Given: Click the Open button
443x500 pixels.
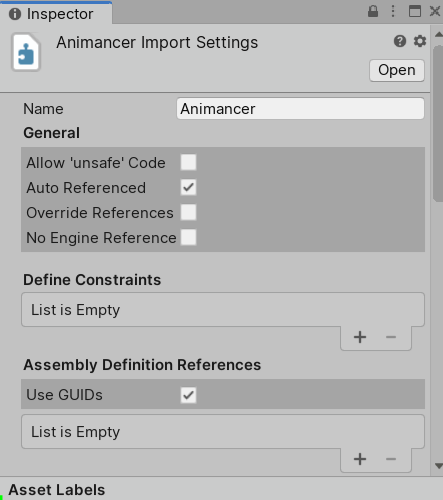Looking at the screenshot, I should [397, 70].
